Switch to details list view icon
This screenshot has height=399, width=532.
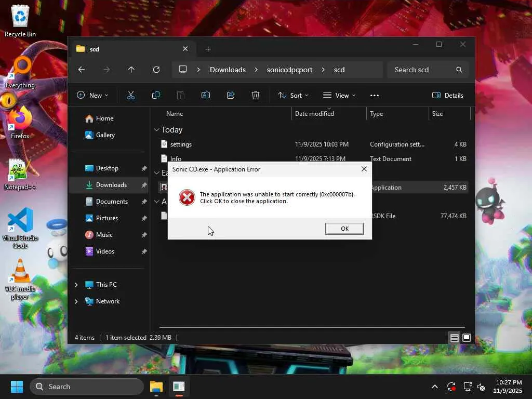[454, 338]
